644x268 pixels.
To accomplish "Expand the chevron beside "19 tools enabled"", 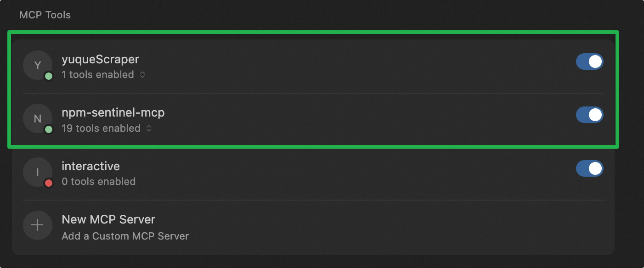I will 149,128.
